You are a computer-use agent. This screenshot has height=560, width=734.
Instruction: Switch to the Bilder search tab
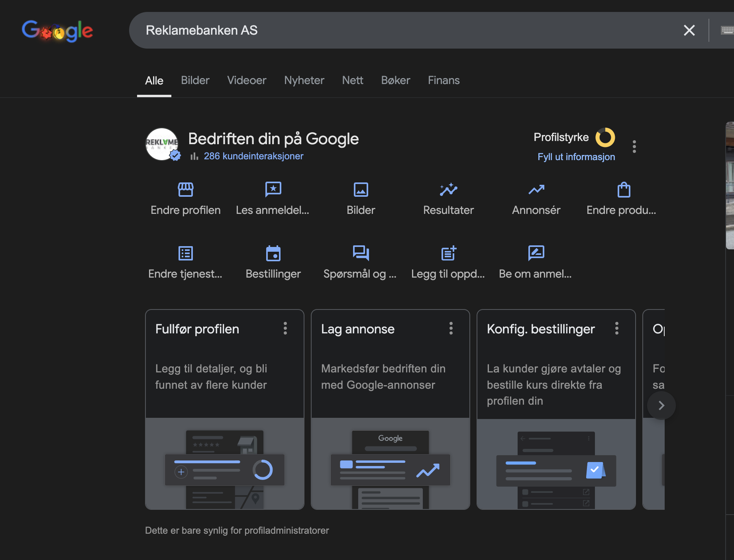tap(195, 80)
